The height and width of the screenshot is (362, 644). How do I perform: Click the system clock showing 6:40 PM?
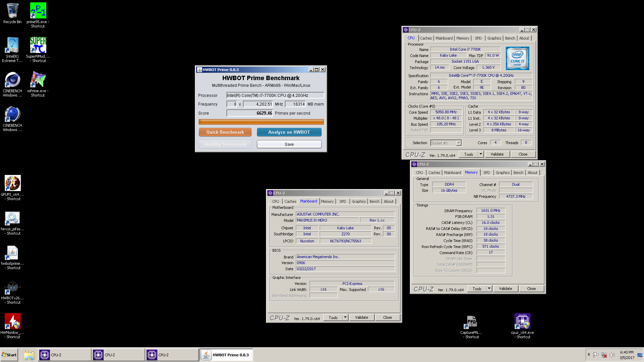pyautogui.click(x=627, y=355)
